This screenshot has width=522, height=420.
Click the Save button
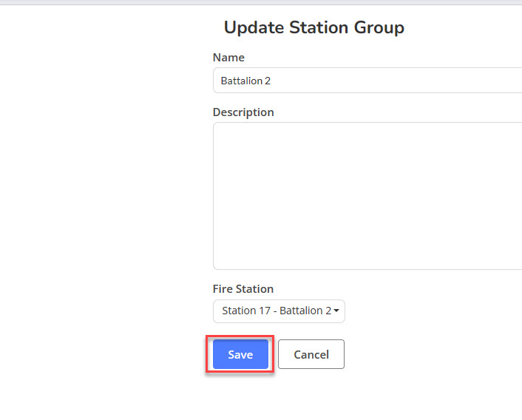(240, 354)
